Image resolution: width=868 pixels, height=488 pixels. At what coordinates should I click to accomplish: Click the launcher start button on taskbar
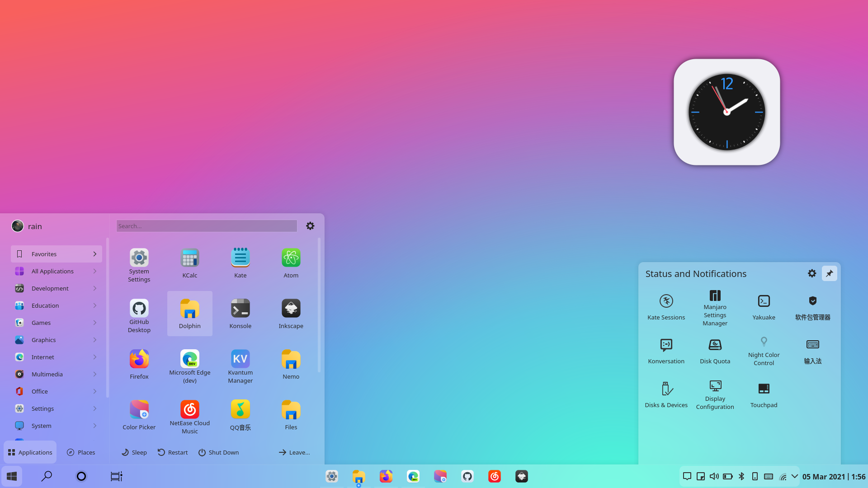pos(12,476)
